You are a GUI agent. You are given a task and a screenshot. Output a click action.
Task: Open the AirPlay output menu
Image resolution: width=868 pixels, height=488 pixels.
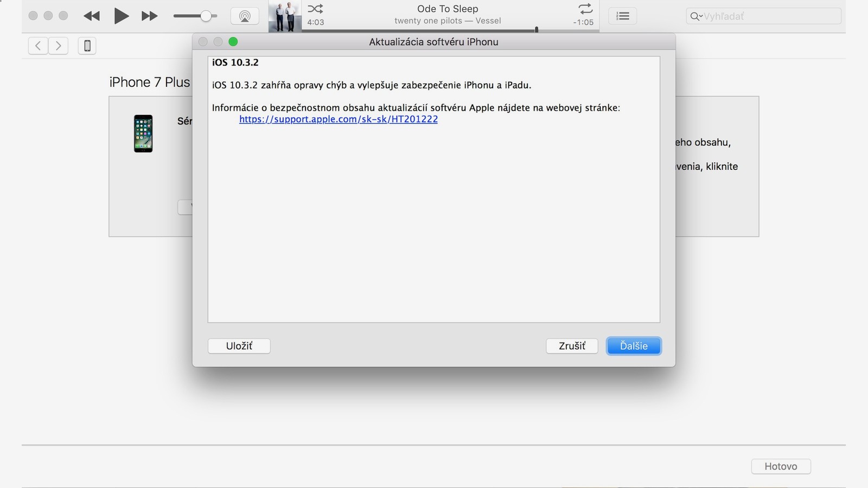point(245,16)
